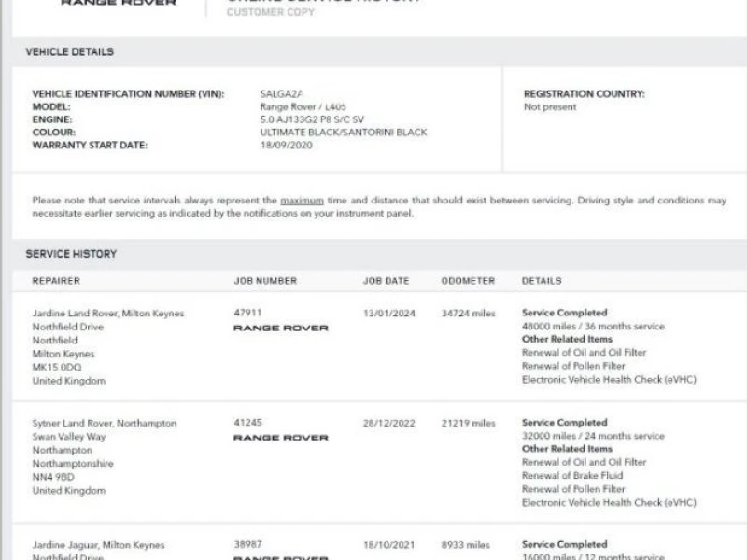Select odometer reading '21219 miles'
Screen dimensions: 747x560
469,423
